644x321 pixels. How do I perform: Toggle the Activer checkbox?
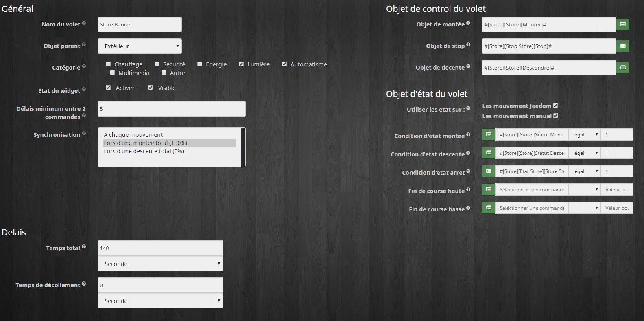[x=108, y=88]
